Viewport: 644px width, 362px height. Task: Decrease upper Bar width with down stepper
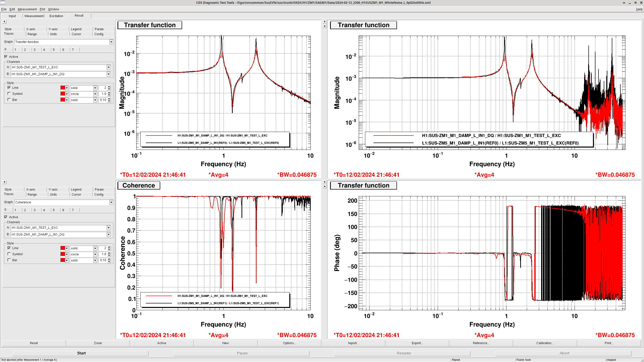pyautogui.click(x=109, y=101)
